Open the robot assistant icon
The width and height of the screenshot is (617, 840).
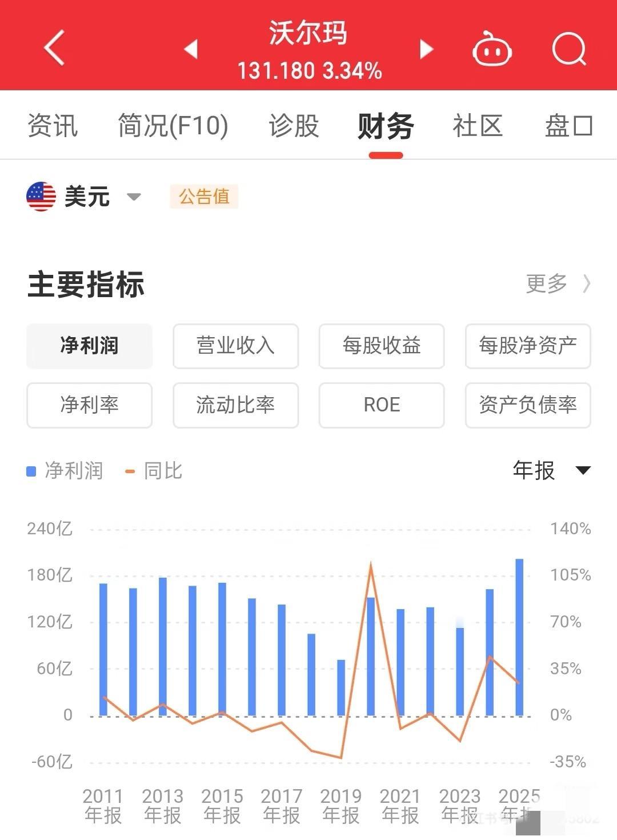[x=492, y=49]
